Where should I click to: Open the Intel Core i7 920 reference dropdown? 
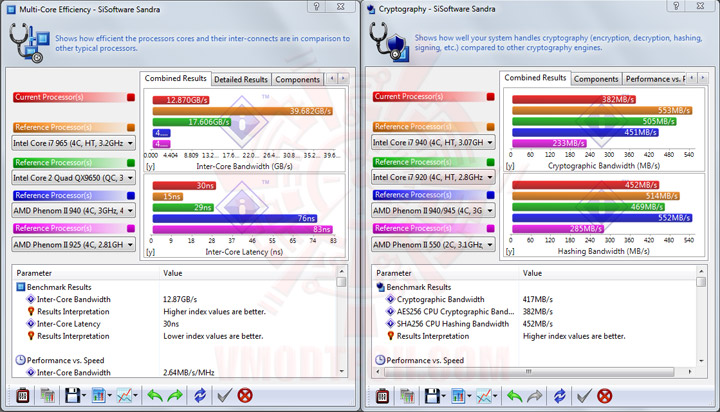click(x=433, y=177)
